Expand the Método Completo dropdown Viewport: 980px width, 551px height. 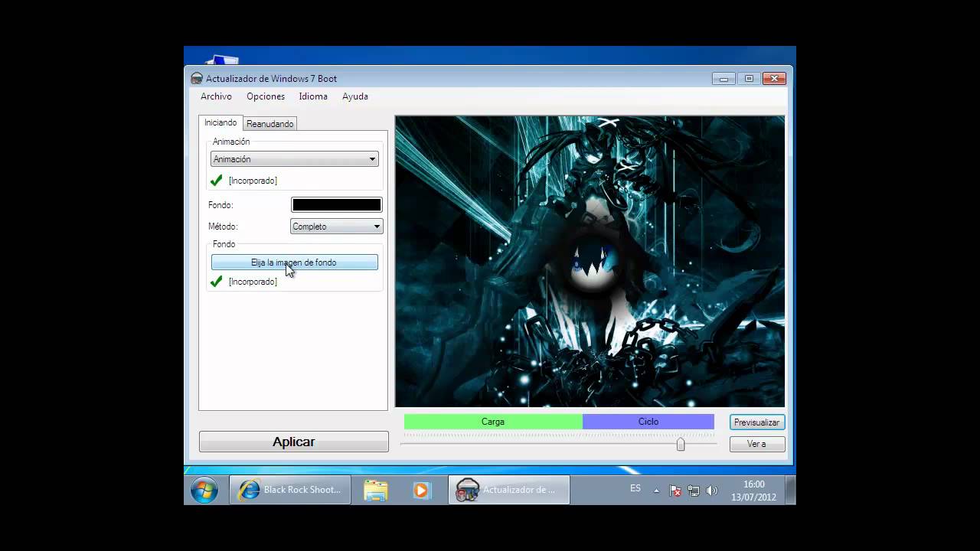(336, 227)
